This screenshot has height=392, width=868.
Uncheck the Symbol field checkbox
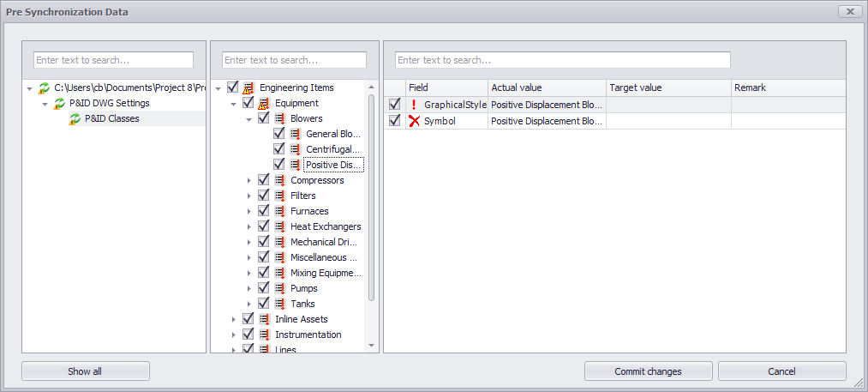tap(394, 120)
